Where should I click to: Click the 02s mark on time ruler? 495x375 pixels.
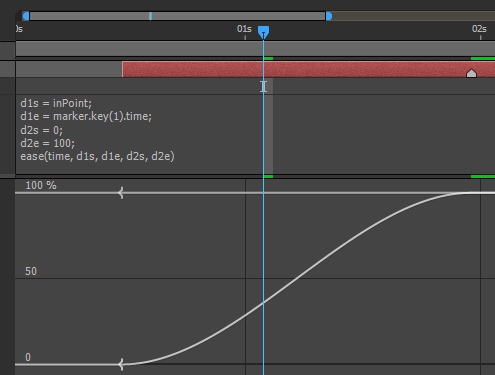479,29
